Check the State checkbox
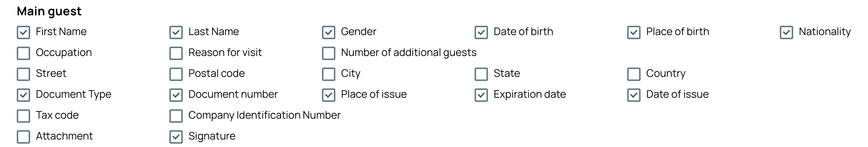Image resolution: width=868 pixels, height=147 pixels. 481,74
